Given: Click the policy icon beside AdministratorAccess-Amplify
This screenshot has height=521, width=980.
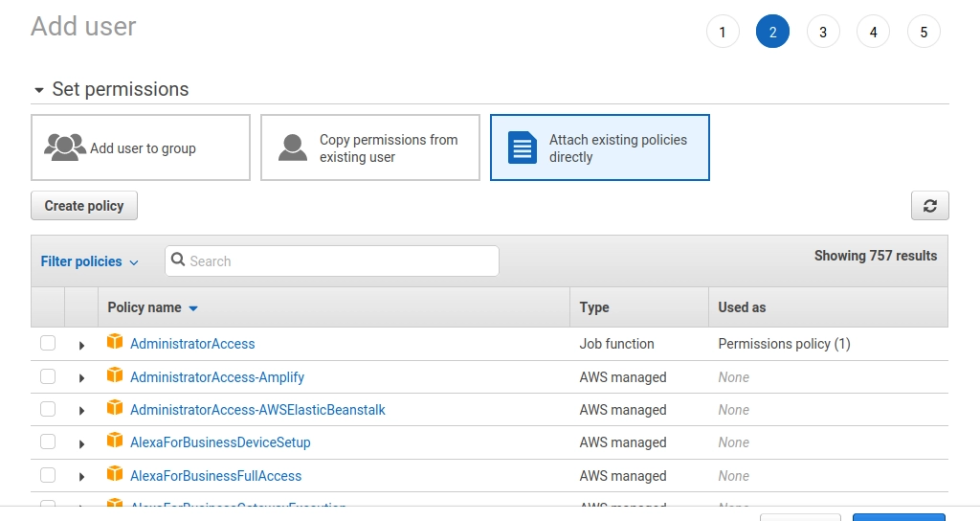Looking at the screenshot, I should (x=115, y=375).
